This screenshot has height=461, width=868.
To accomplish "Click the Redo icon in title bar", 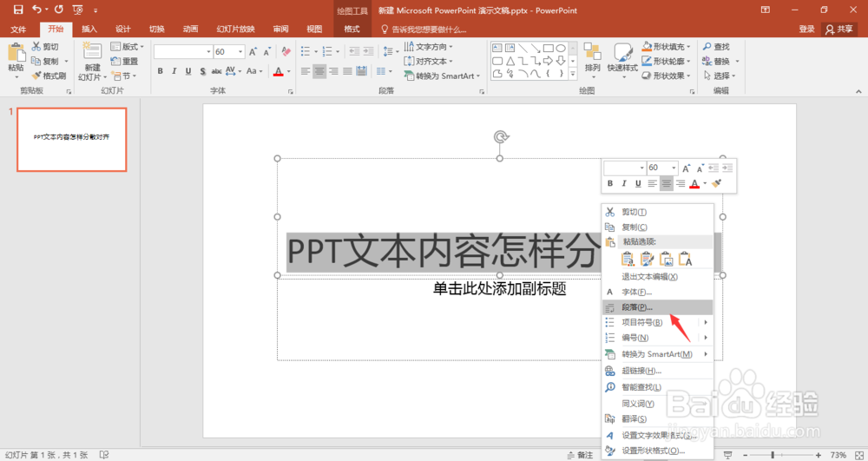I will pyautogui.click(x=59, y=10).
